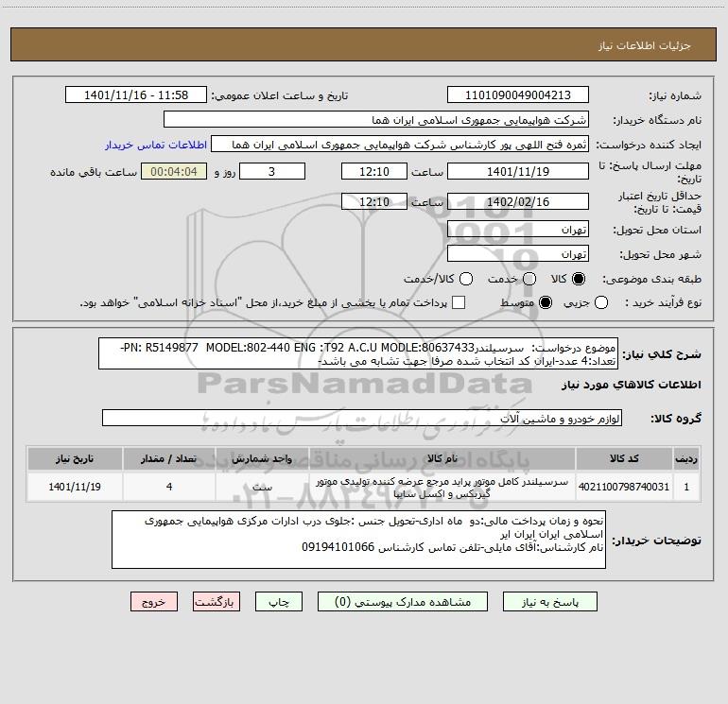Click the table date cell 1401/11/19

click(75, 487)
